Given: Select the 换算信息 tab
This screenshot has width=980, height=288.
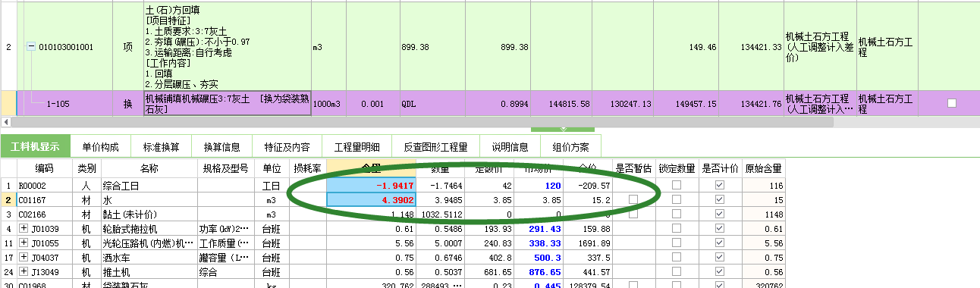Looking at the screenshot, I should click(222, 146).
